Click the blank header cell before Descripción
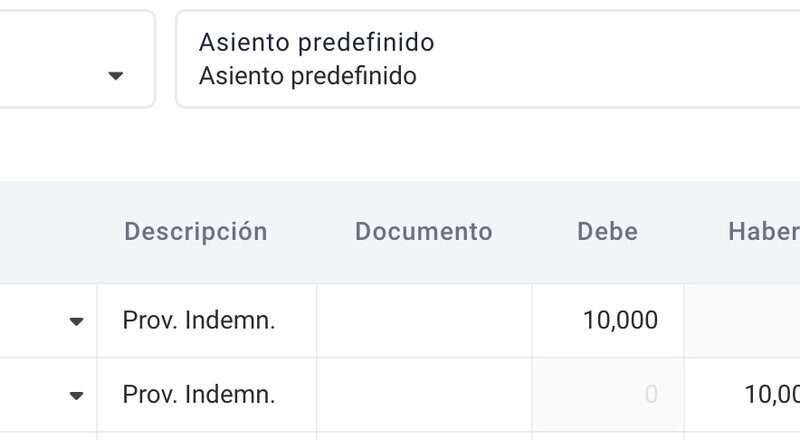800x440 pixels. click(48, 231)
